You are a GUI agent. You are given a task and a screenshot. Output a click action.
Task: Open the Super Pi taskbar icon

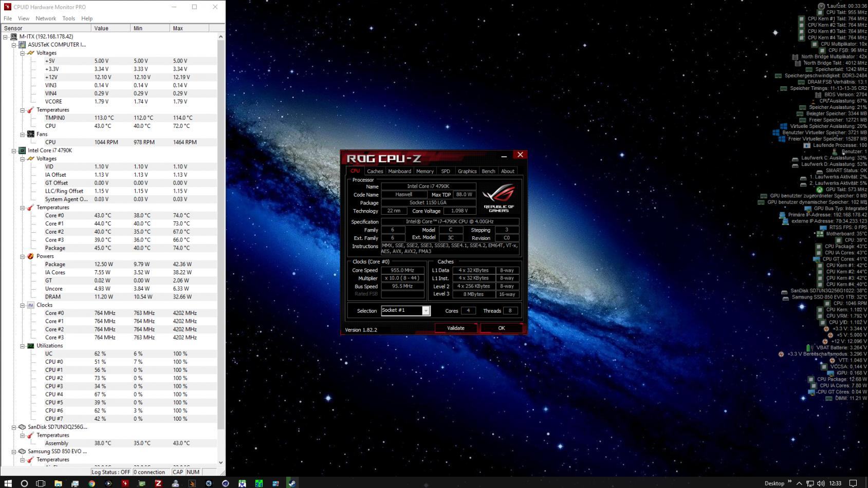coord(242,483)
